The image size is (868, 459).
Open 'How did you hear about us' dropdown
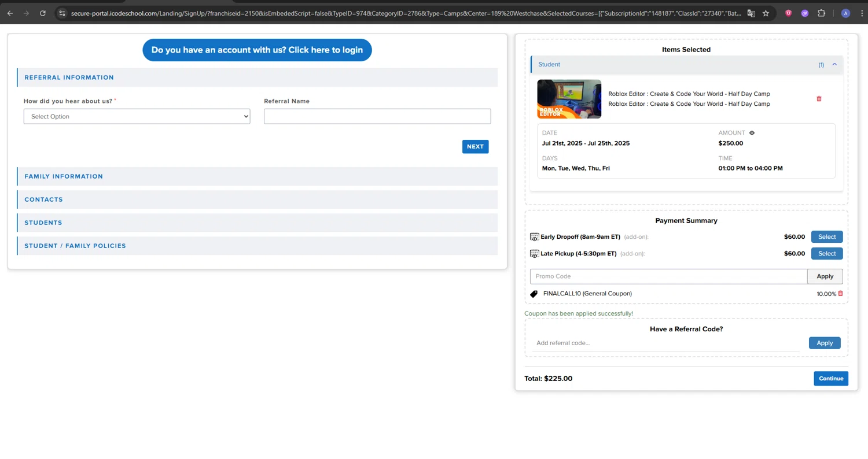click(x=137, y=116)
